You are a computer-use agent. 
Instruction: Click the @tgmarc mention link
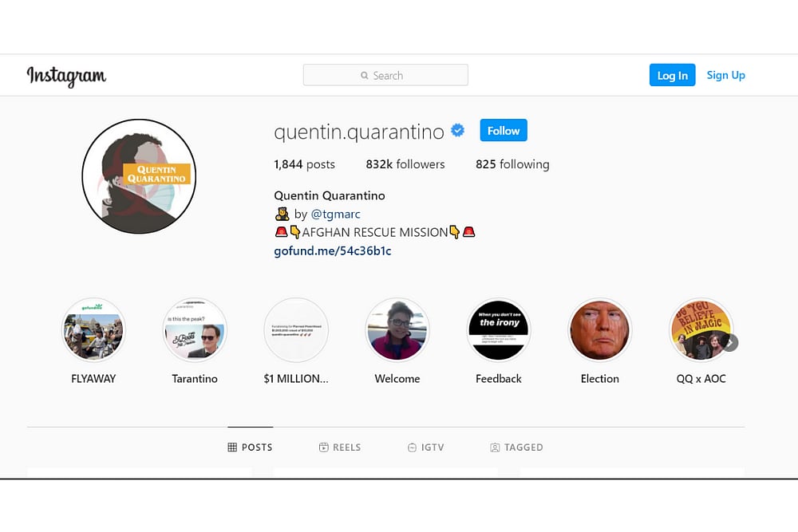335,214
